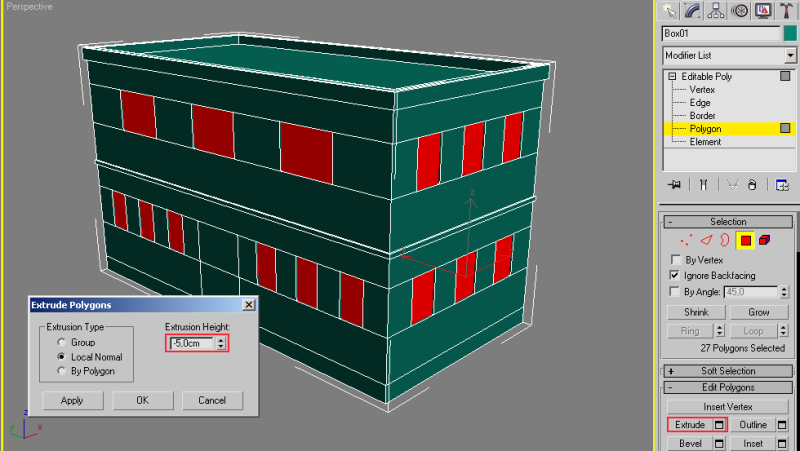Collapse the Editable Poly tree node
Image resolution: width=800 pixels, height=451 pixels.
[672, 77]
